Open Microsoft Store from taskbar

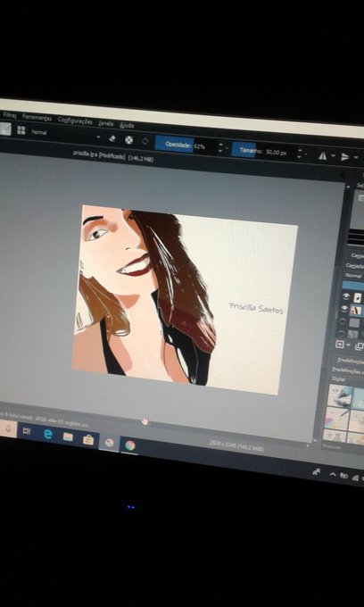pyautogui.click(x=88, y=440)
